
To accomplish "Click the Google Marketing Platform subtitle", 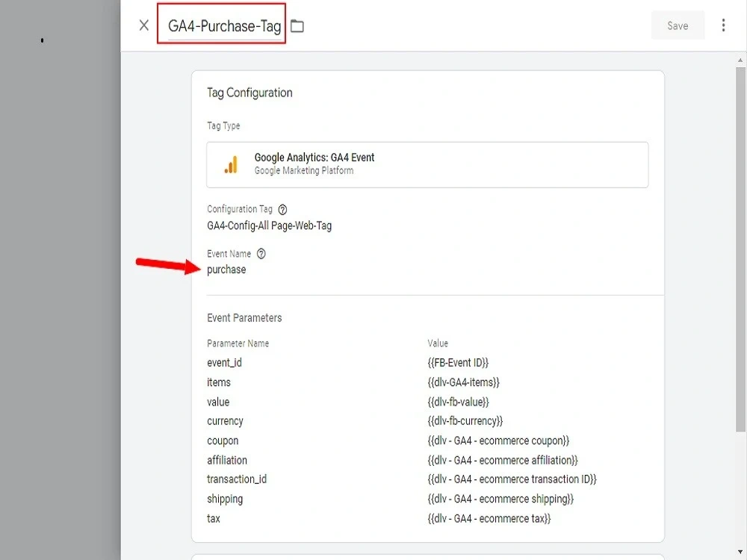I will (304, 170).
